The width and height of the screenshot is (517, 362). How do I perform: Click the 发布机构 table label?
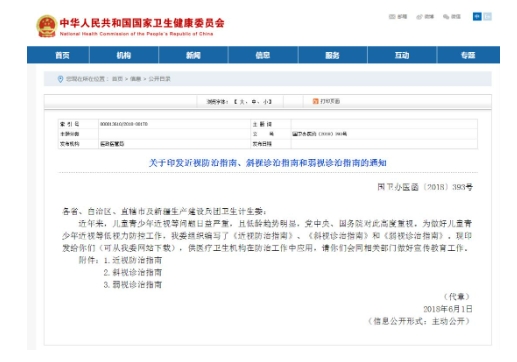69,144
